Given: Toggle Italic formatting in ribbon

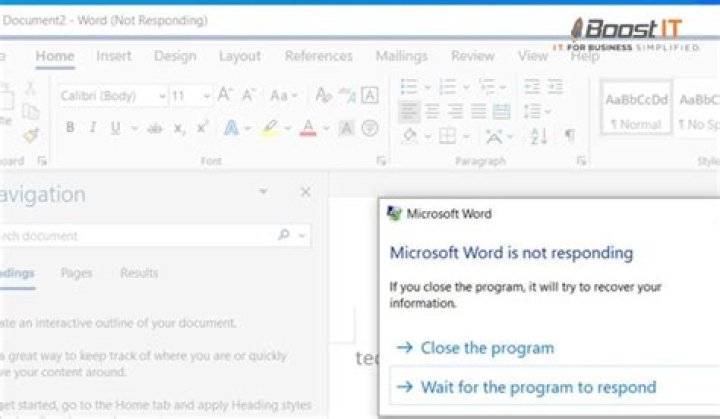Looking at the screenshot, I should tap(93, 128).
